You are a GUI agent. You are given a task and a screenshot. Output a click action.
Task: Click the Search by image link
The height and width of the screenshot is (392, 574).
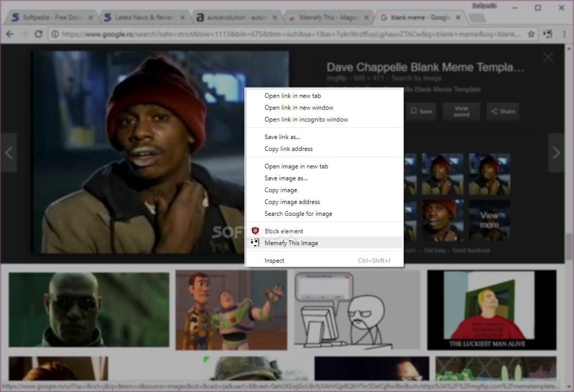pos(416,78)
